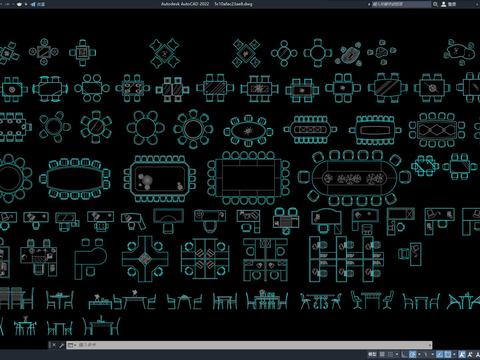This screenshot has height=360, width=480.
Task: Close the command line with its X icon
Action: tap(54, 345)
